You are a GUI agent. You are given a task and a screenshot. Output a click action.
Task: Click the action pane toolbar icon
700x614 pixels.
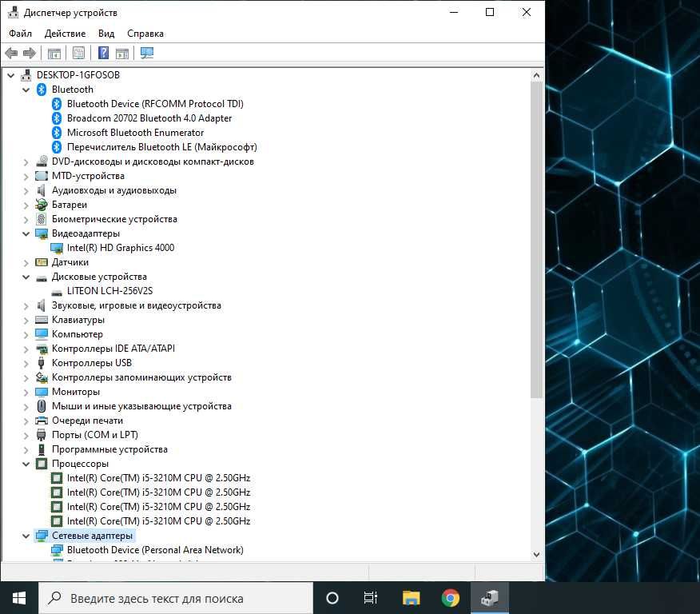122,54
